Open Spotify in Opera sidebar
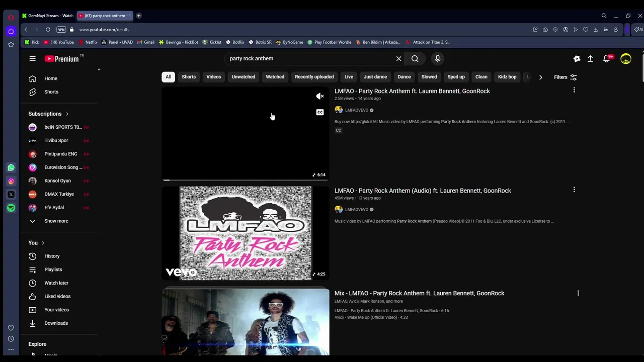Viewport: 644px width, 362px height. [11, 208]
